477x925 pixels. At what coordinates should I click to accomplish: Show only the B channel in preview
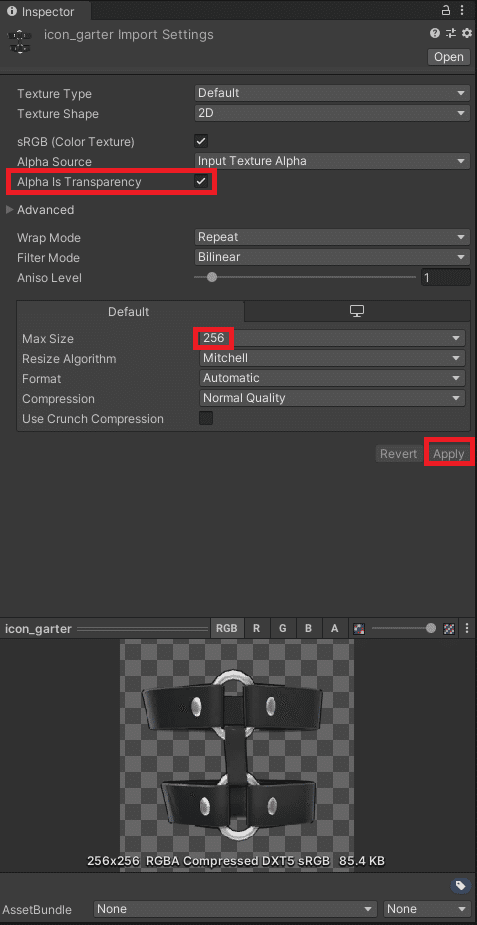(308, 628)
